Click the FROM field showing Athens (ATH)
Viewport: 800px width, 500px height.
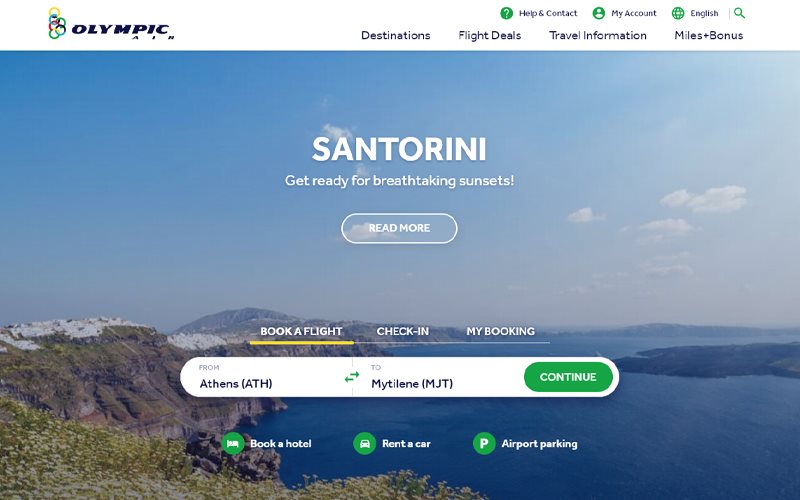coord(266,377)
